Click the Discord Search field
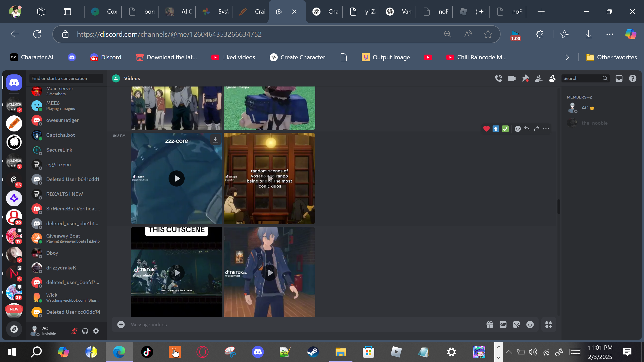644x362 pixels. point(586,78)
